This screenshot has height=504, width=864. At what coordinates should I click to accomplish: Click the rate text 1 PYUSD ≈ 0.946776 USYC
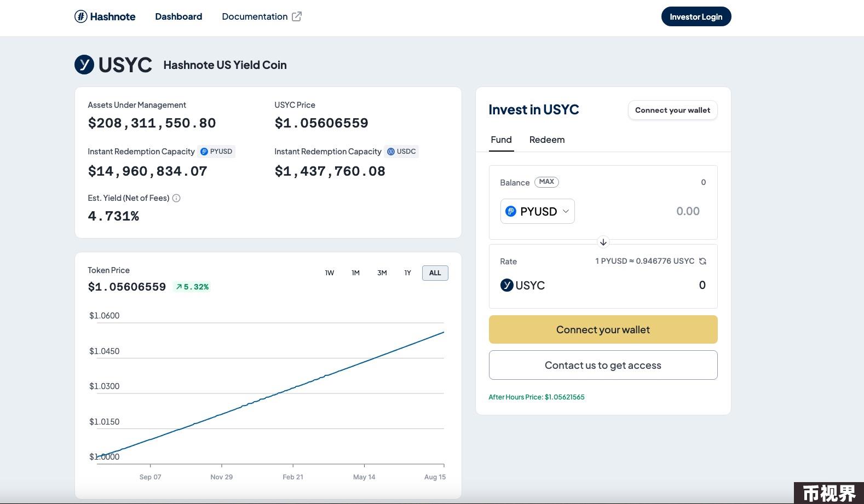[x=644, y=261]
